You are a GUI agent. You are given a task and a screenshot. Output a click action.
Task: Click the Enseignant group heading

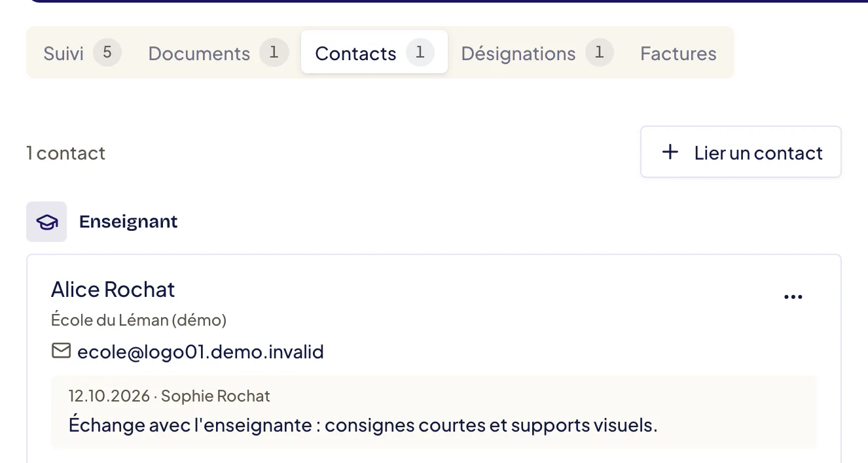click(x=128, y=222)
